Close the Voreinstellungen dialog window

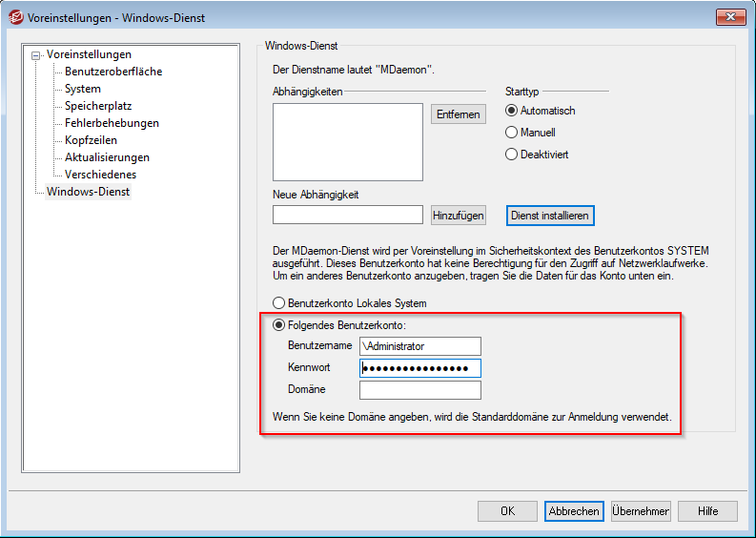pos(730,16)
